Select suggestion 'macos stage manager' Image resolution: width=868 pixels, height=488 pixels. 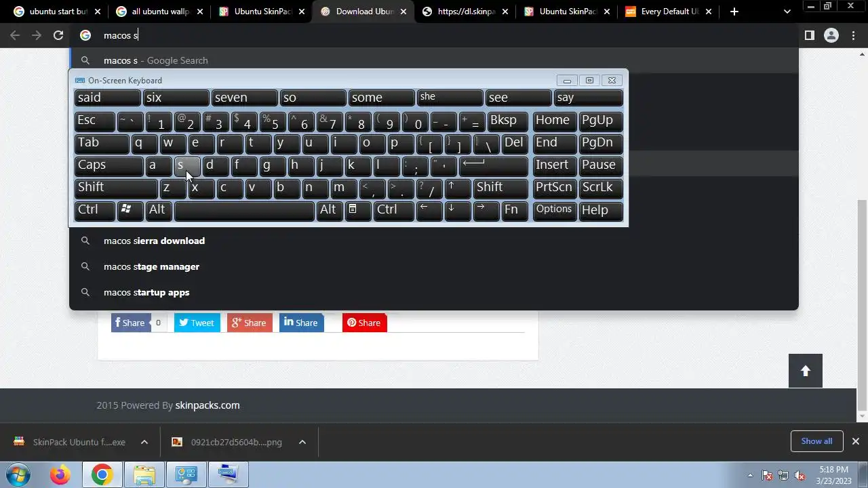point(434,266)
